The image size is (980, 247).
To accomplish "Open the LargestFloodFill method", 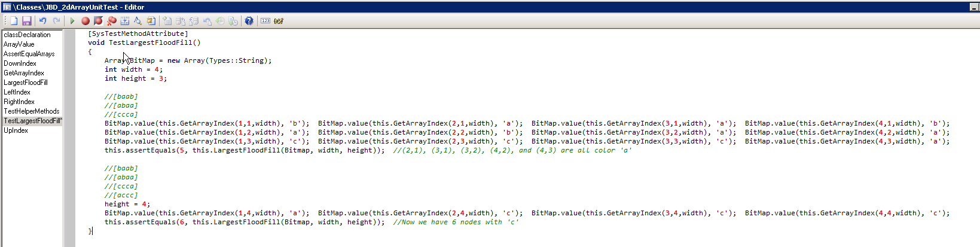I will tap(26, 83).
